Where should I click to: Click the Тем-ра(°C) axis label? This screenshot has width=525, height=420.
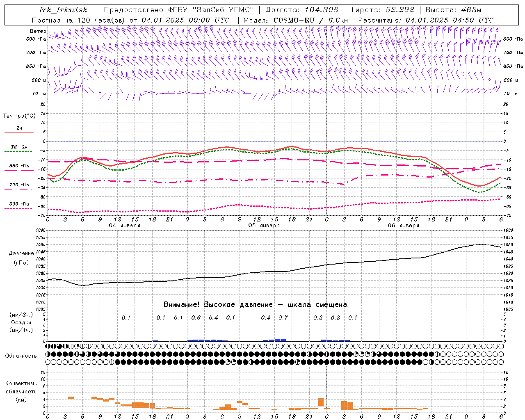tap(19, 116)
